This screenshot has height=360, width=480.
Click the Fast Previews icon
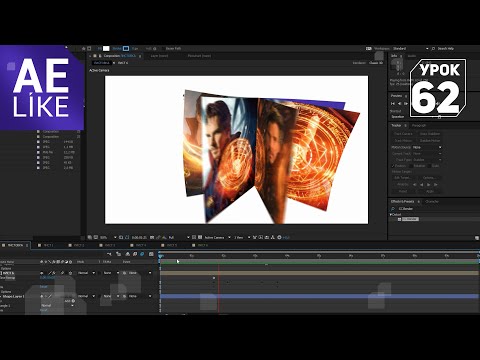[261, 237]
